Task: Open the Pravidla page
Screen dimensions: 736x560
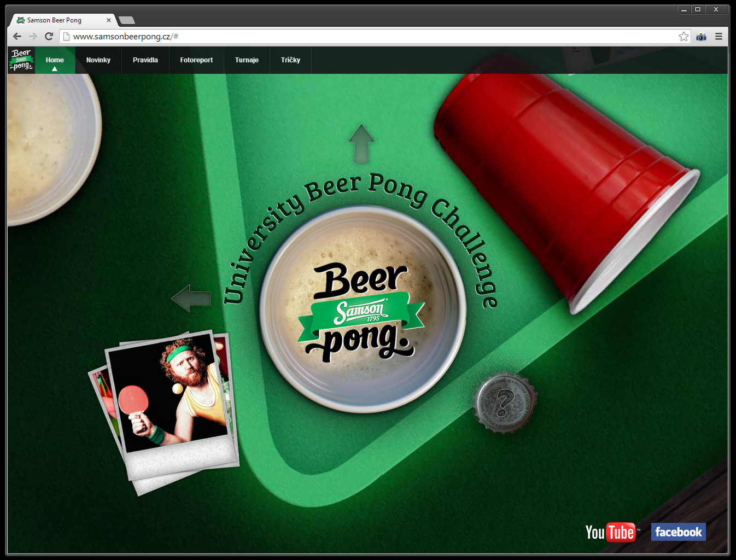Action: pos(145,60)
